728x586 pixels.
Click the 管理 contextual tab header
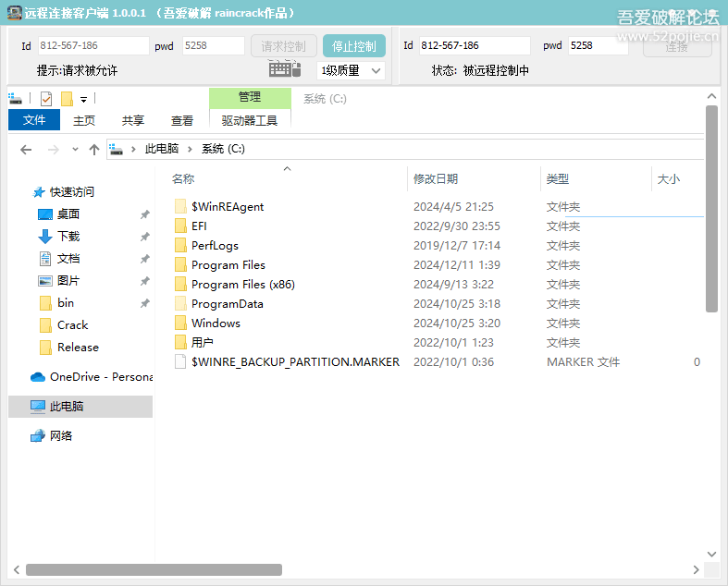tap(250, 97)
